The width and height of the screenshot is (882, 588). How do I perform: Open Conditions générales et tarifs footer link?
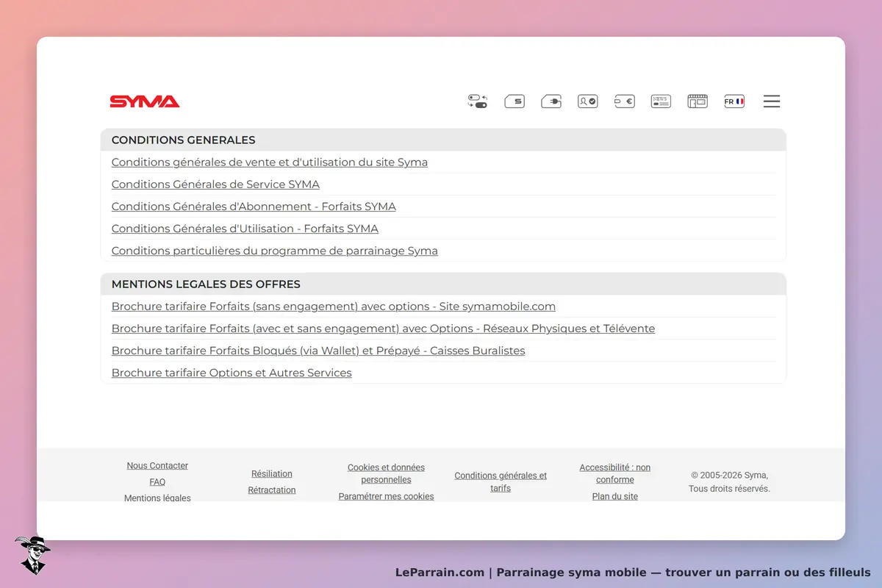501,481
